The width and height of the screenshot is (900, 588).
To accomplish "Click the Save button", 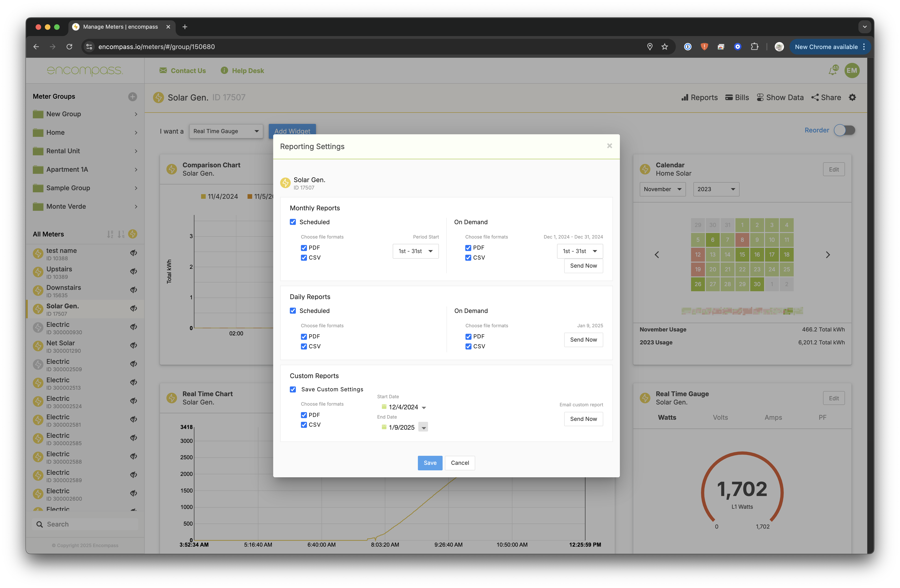I will coord(430,463).
